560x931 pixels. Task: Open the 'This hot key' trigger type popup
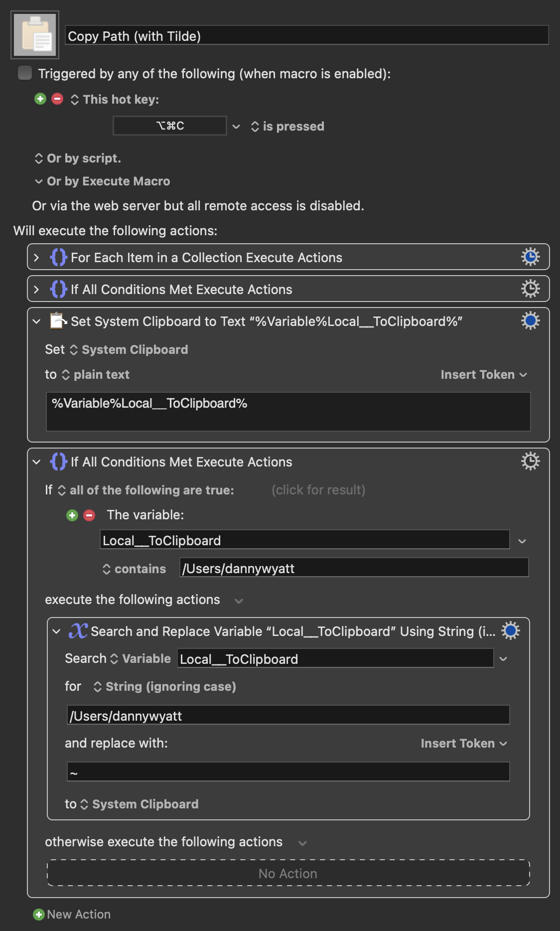(115, 100)
